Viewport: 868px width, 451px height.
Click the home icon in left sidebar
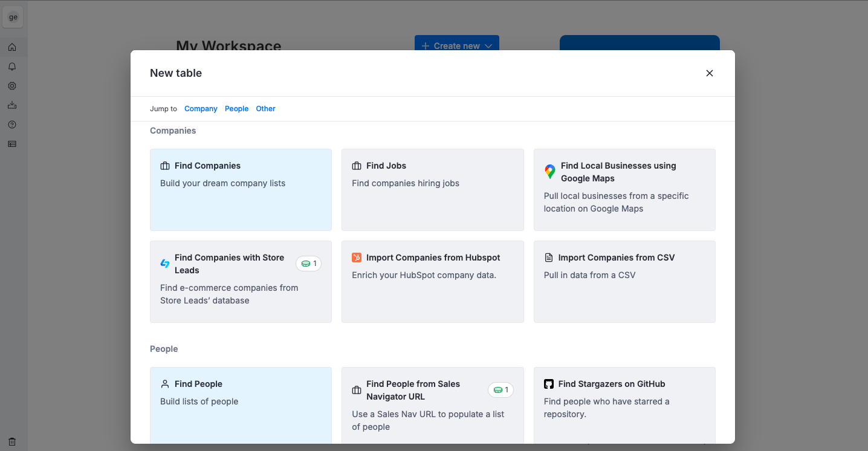click(x=12, y=47)
